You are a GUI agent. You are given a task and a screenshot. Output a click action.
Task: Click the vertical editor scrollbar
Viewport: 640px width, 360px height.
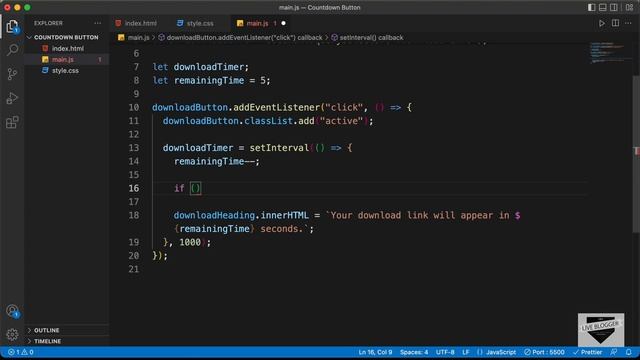point(636,155)
